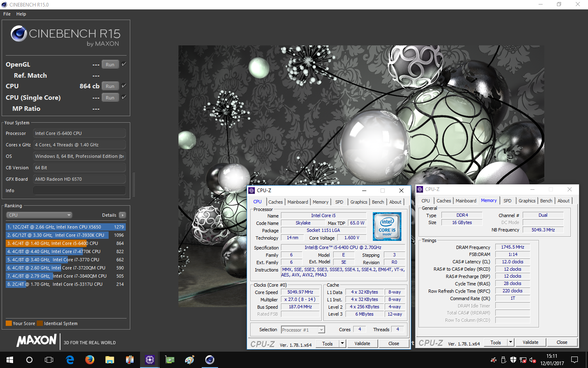588x368 pixels.
Task: Switch to Caches tab in left CPU-Z window
Action: [x=276, y=202]
